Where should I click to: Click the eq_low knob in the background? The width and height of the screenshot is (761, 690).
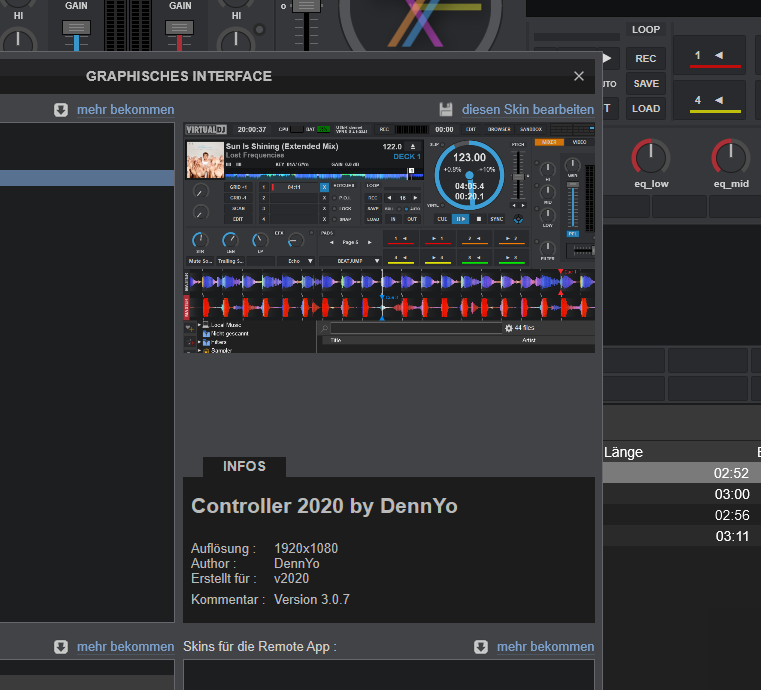pyautogui.click(x=650, y=158)
